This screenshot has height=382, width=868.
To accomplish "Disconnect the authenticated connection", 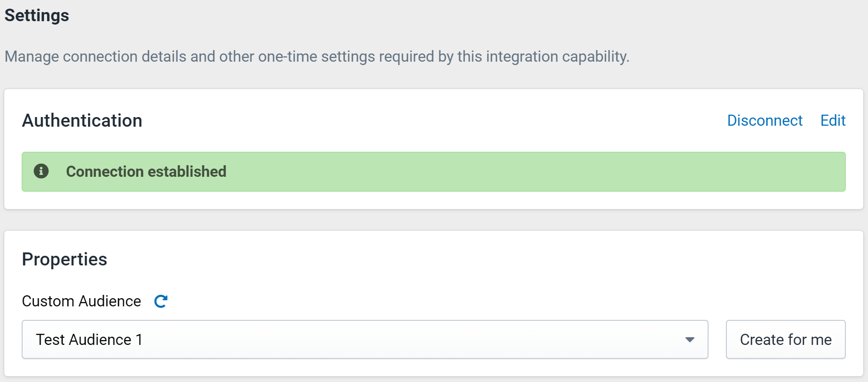I will click(x=764, y=120).
